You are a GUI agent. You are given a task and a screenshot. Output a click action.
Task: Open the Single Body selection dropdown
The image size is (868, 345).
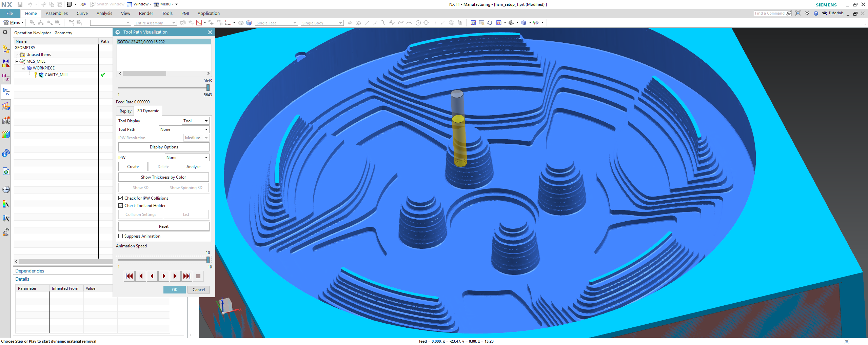click(322, 23)
